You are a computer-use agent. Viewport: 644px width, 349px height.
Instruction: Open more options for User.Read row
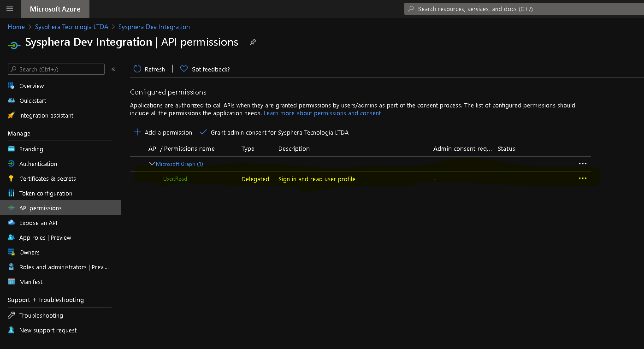tap(583, 178)
